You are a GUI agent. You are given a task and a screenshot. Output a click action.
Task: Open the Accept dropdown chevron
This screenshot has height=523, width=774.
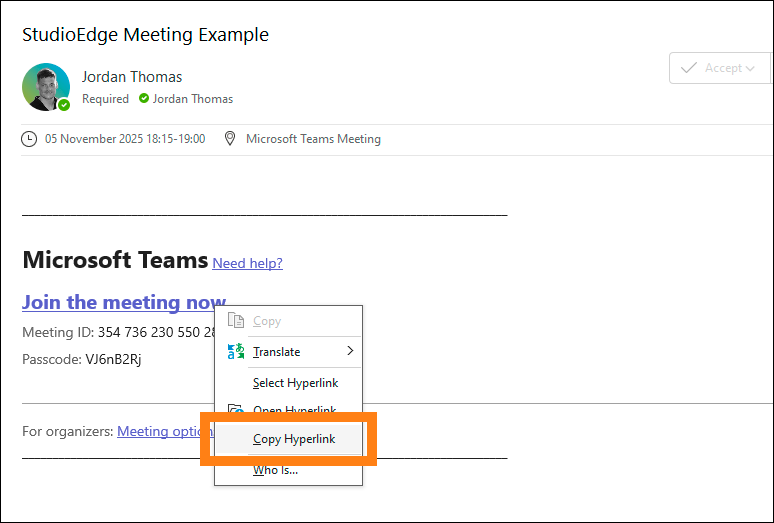(x=750, y=69)
